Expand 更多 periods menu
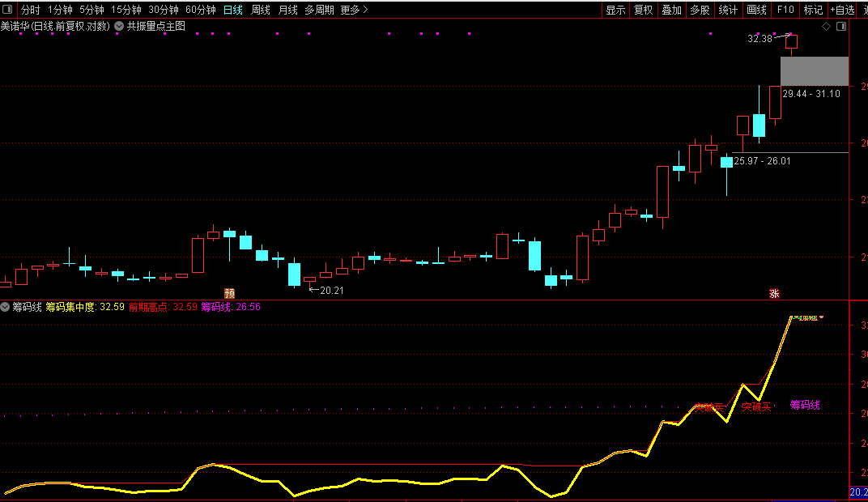The width and height of the screenshot is (868, 502). click(354, 10)
